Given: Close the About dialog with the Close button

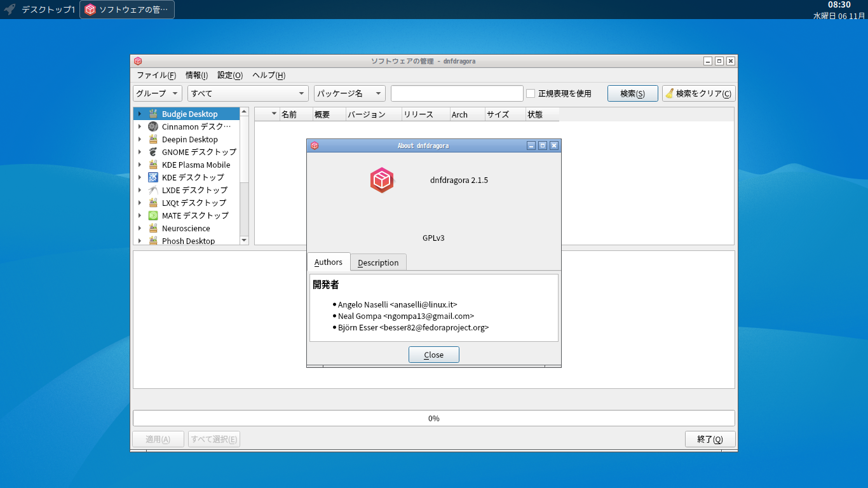Looking at the screenshot, I should [434, 355].
